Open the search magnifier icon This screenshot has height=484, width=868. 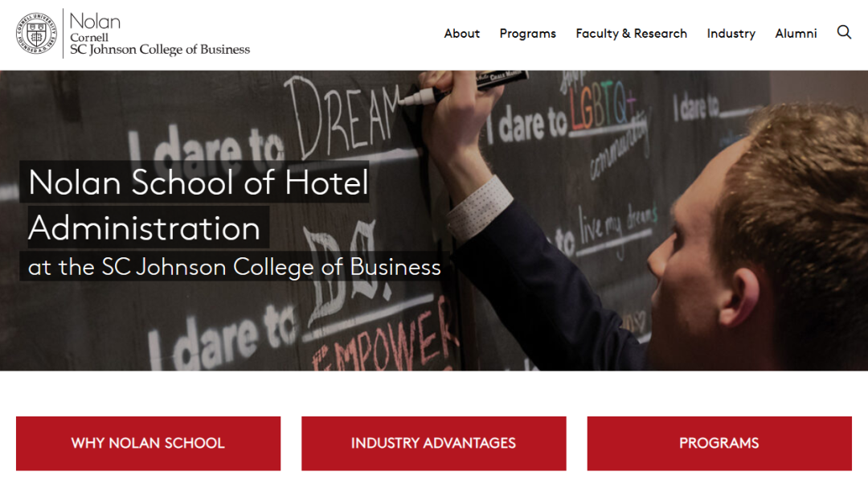coord(844,32)
